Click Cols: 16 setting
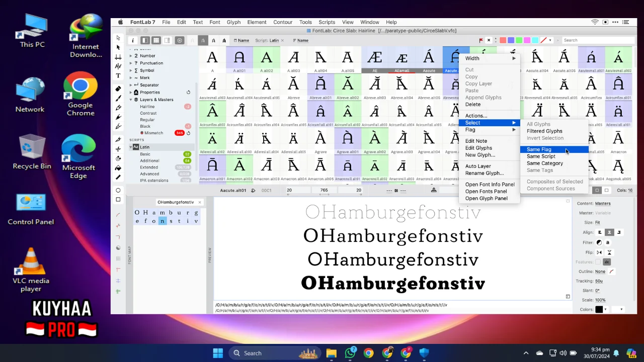The image size is (644, 362). (625, 190)
